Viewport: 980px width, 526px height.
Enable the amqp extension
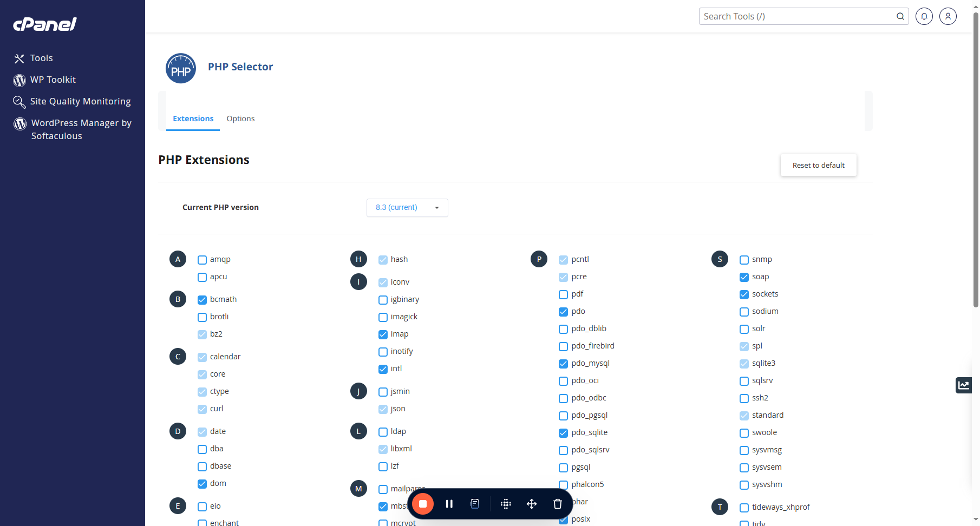[x=202, y=260]
